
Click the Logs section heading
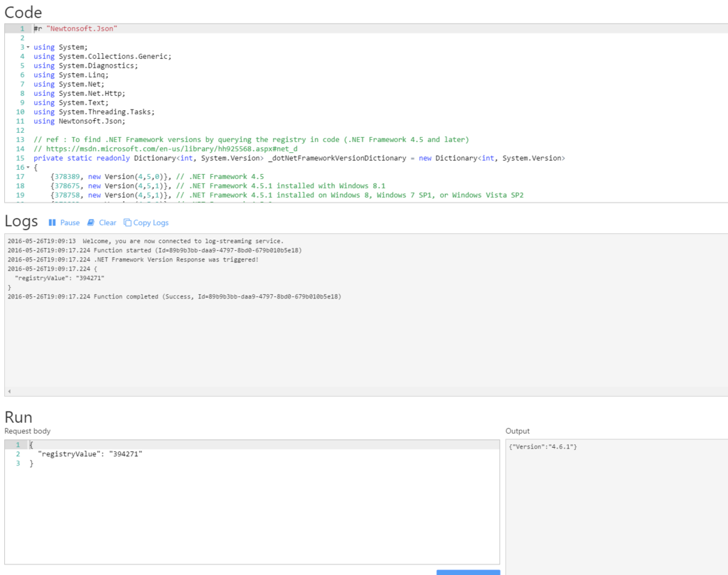point(21,221)
